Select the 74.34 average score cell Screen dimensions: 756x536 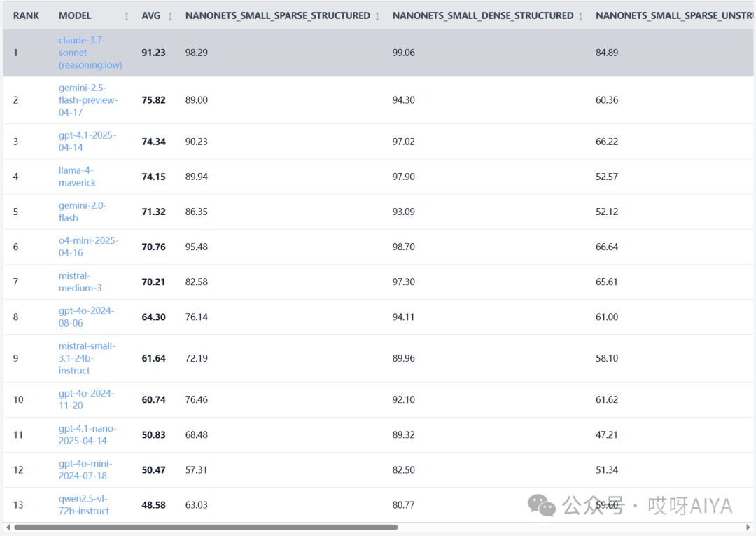click(154, 142)
